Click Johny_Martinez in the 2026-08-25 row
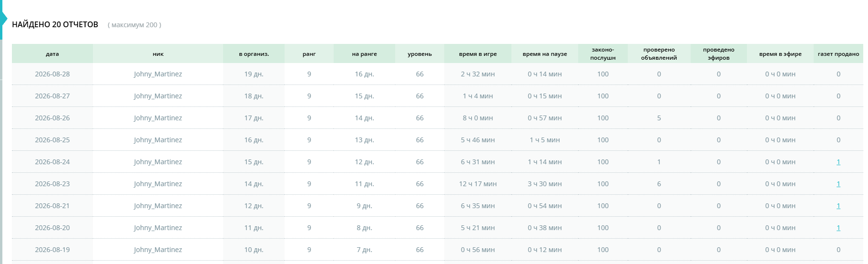This screenshot has height=264, width=868. pyautogui.click(x=158, y=140)
